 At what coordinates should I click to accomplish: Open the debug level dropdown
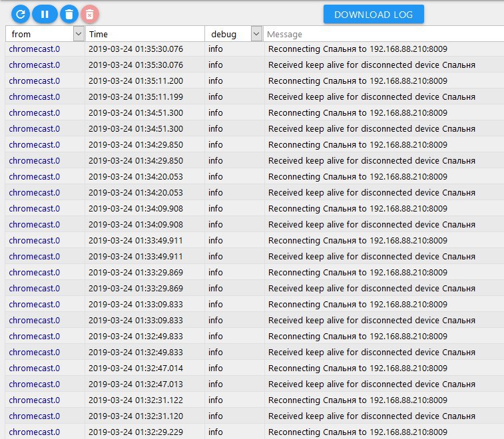pos(234,34)
